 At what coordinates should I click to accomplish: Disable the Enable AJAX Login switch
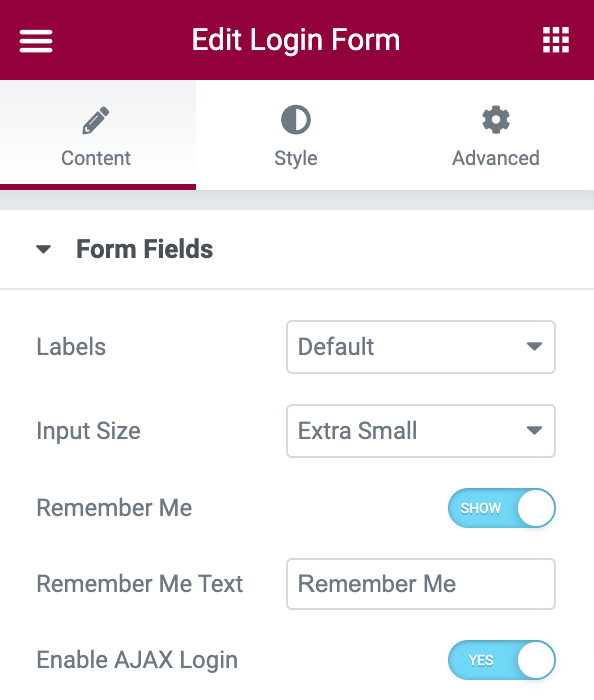[502, 660]
